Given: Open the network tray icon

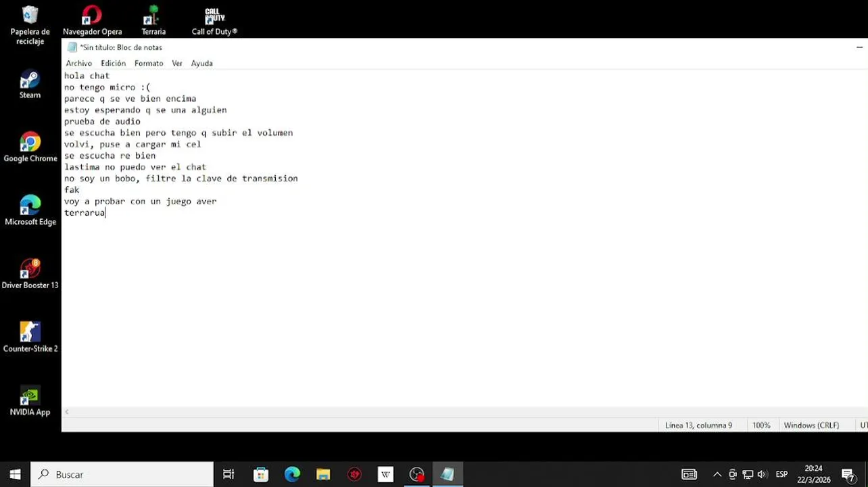Looking at the screenshot, I should (x=747, y=474).
